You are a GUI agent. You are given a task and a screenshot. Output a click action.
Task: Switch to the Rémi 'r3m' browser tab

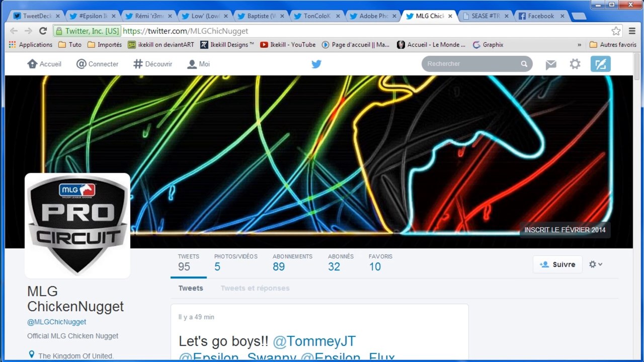click(x=149, y=16)
